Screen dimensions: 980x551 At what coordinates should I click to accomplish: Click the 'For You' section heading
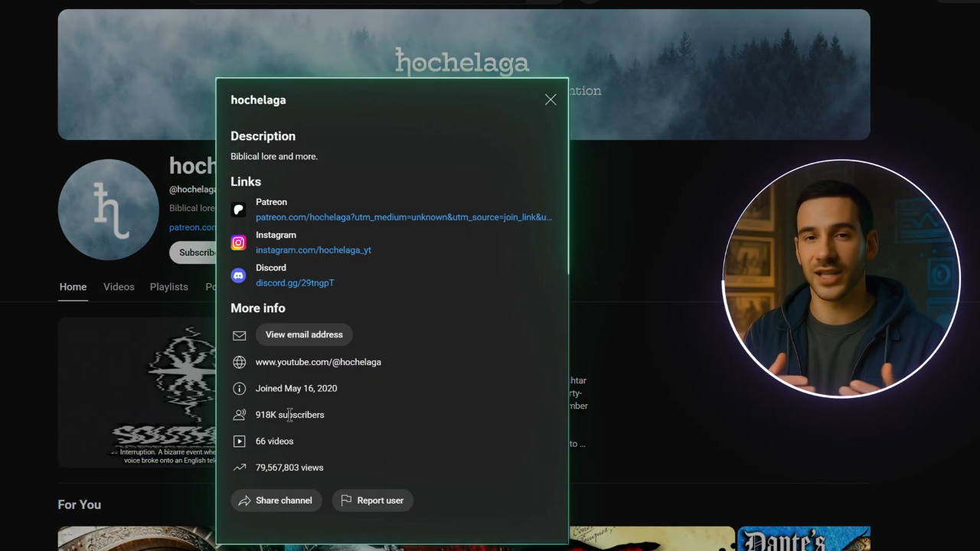(80, 504)
